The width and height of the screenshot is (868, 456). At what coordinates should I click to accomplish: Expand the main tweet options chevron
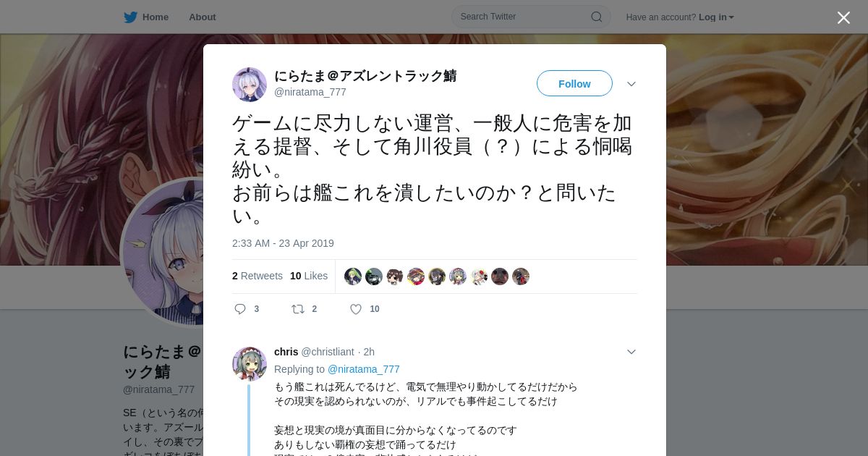[x=631, y=84]
